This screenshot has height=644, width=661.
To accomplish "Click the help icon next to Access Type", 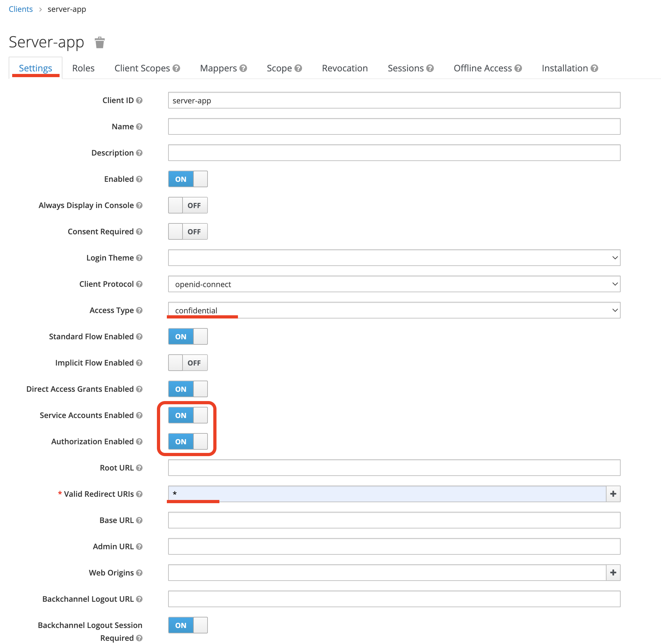I will click(x=139, y=310).
